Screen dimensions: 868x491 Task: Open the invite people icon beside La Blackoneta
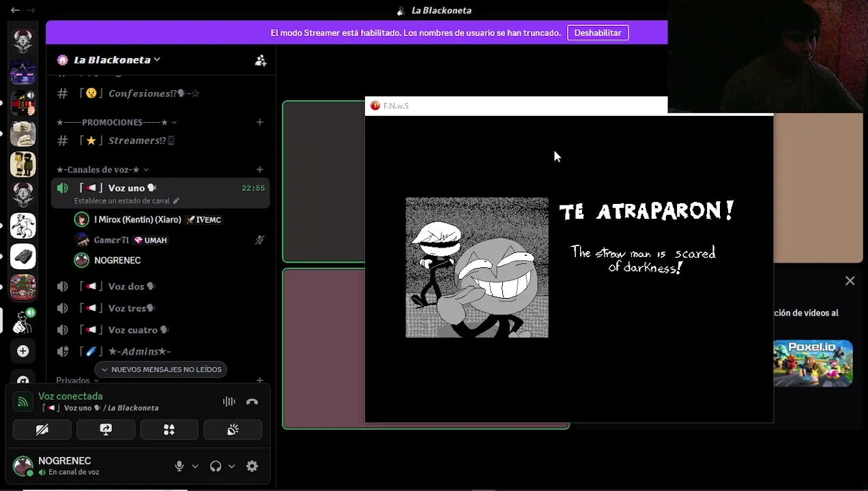[x=261, y=60]
